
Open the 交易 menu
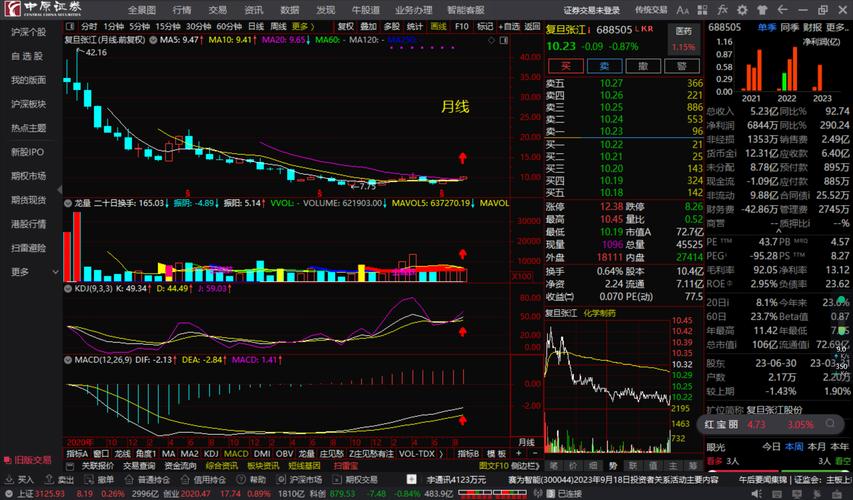[x=218, y=10]
